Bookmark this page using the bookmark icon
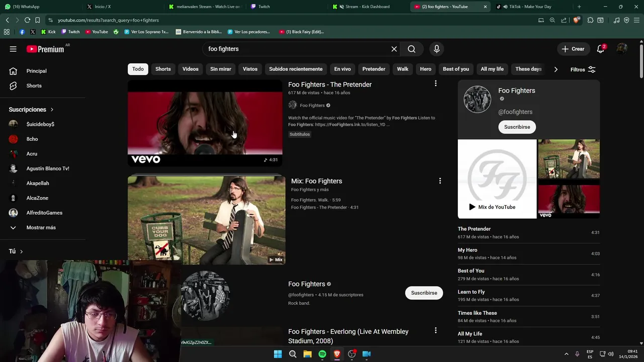This screenshot has width=644, height=362. (37, 20)
